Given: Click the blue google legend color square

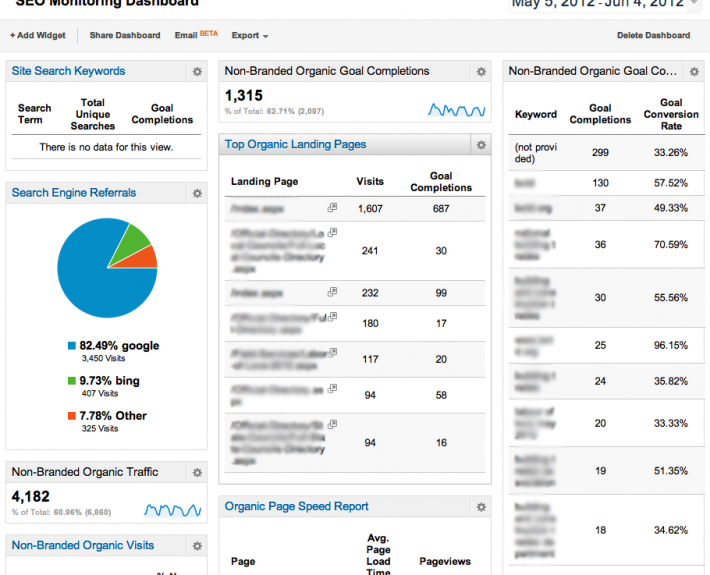Looking at the screenshot, I should coord(72,346).
